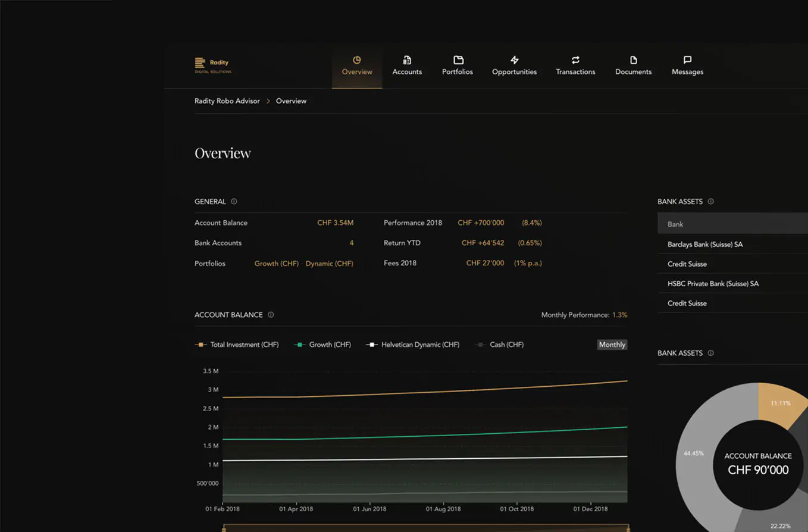Open Documents using its page icon
Viewport: 808px width, 532px height.
pos(632,60)
